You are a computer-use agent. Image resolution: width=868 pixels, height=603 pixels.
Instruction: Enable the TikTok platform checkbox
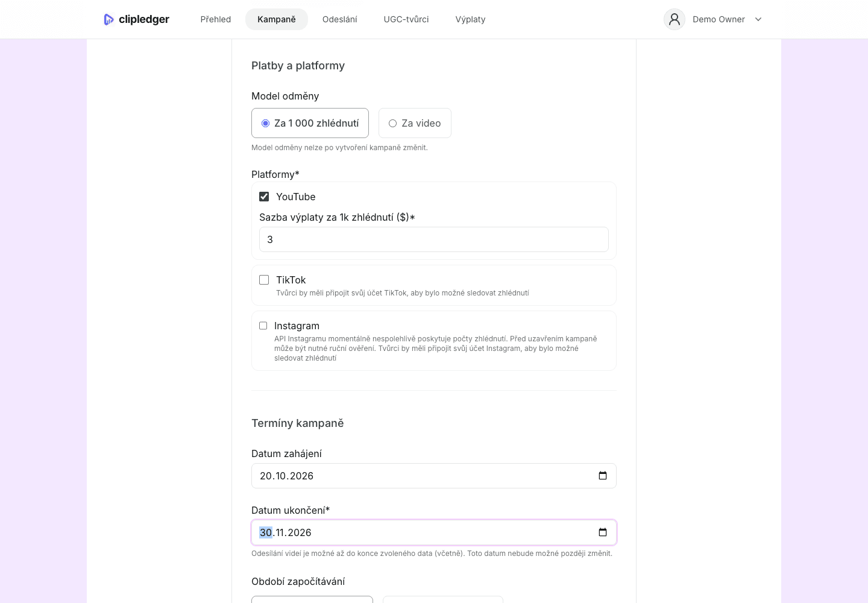coord(264,280)
